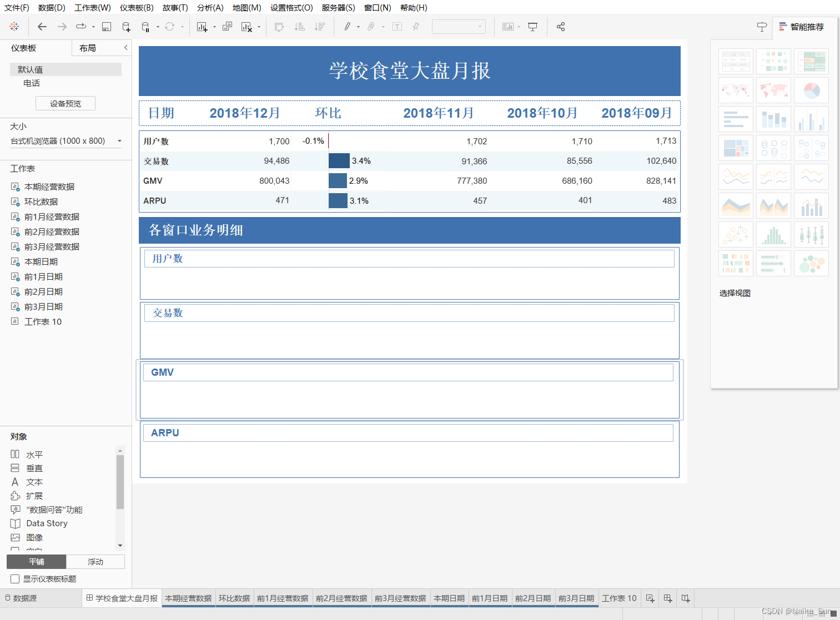Toggle the 智能推荐 Show Me panel button
840x620 pixels.
pyautogui.click(x=802, y=27)
